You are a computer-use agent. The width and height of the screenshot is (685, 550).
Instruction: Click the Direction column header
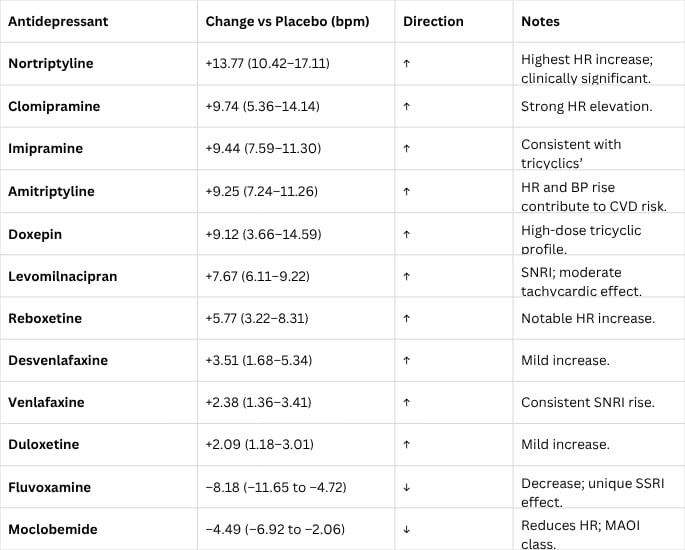[x=433, y=21]
